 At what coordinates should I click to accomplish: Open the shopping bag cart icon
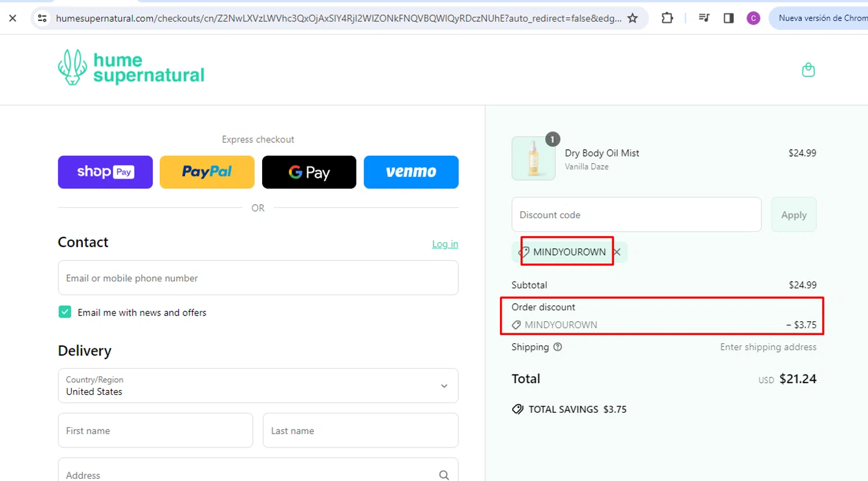[x=808, y=70]
